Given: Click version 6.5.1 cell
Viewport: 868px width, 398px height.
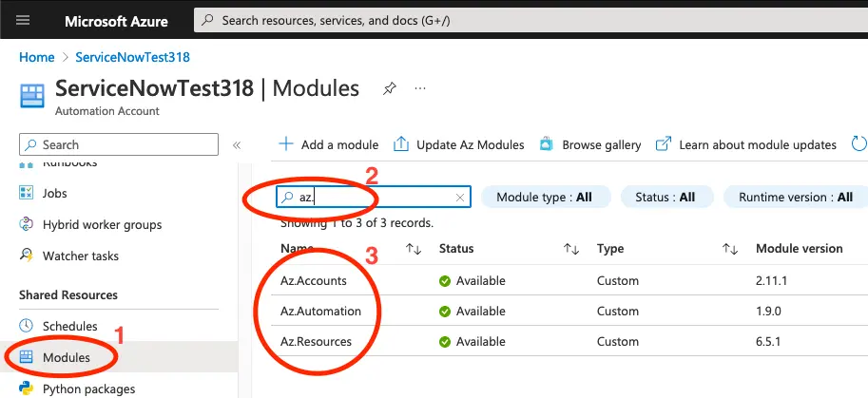Looking at the screenshot, I should point(768,342).
